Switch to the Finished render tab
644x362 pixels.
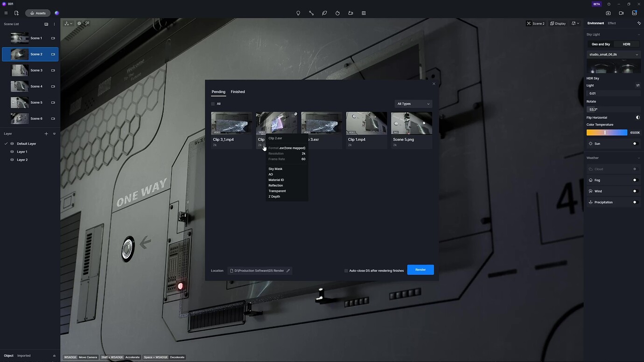click(x=238, y=91)
